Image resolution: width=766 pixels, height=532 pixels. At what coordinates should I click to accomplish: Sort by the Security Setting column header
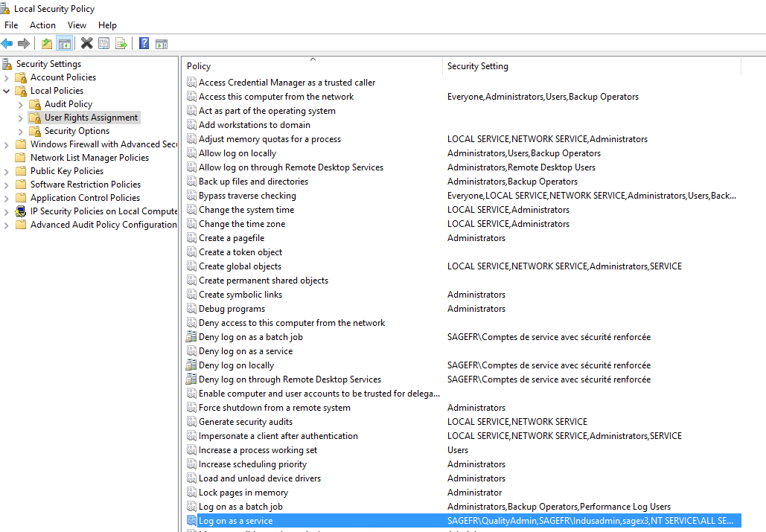(592, 66)
